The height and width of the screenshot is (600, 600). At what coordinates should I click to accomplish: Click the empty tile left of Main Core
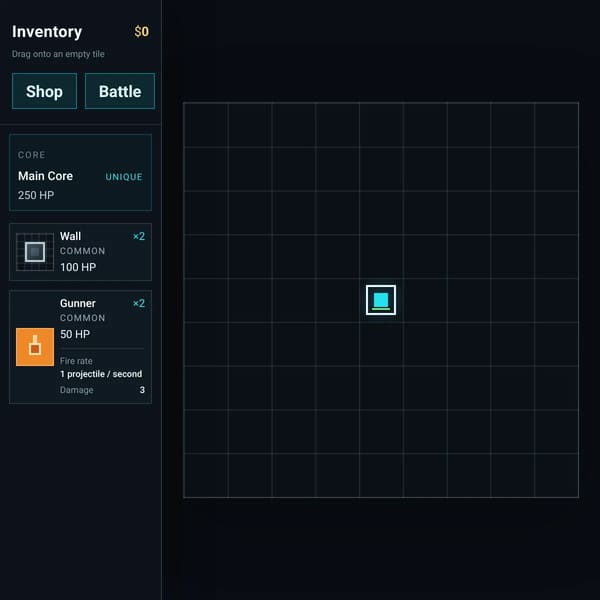pos(337,300)
